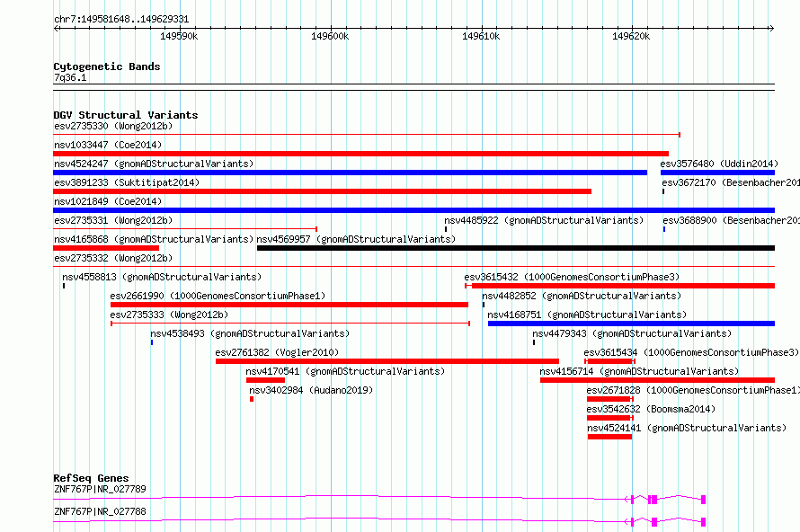
Task: Click esv3576480 (Uddin2014) label
Action: pyautogui.click(x=719, y=164)
